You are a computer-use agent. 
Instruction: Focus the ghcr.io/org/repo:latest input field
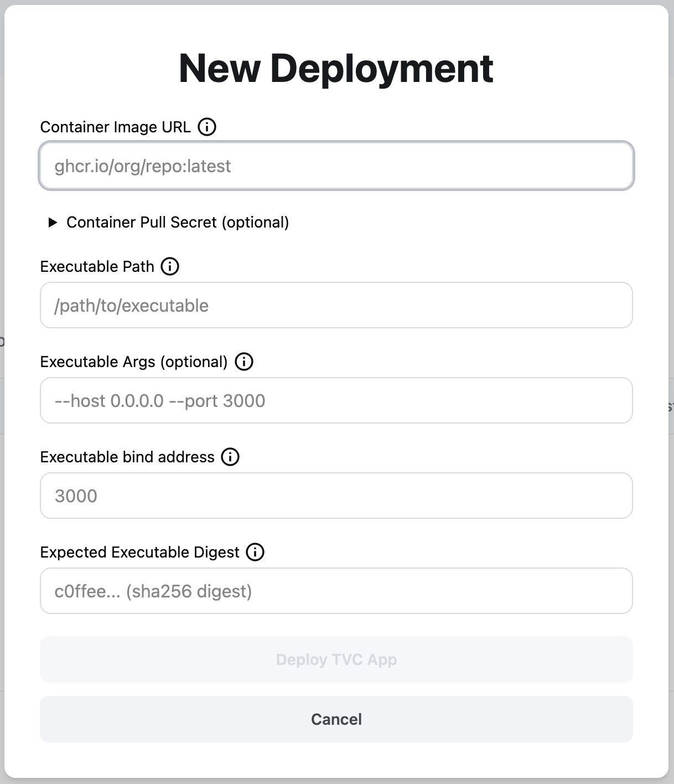tap(336, 166)
